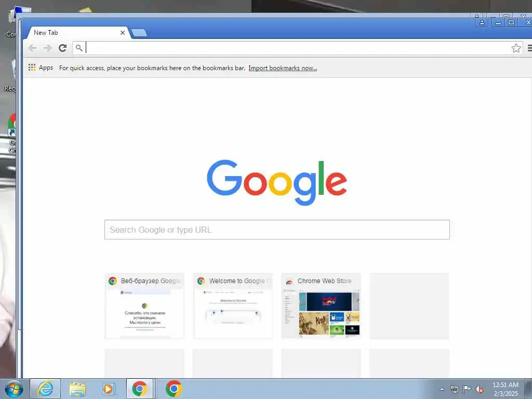Focus the Search Google or type URL box
This screenshot has width=532, height=399.
coord(277,230)
